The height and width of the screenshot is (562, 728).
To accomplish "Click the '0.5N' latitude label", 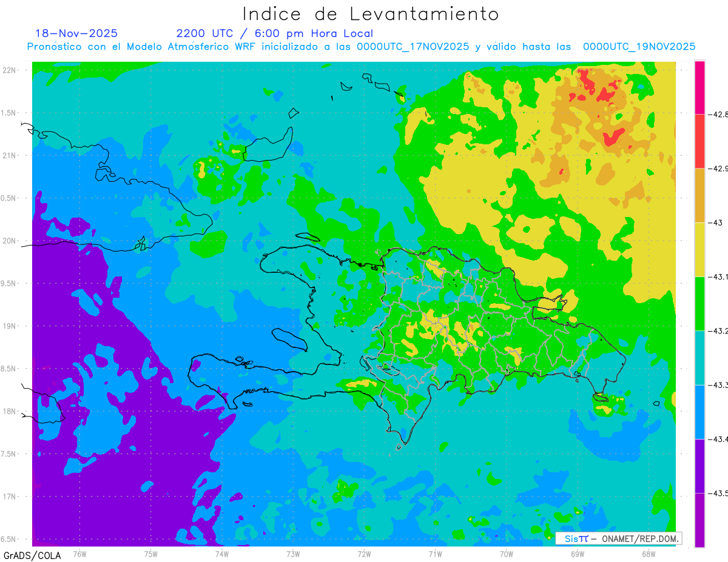I will click(x=9, y=198).
